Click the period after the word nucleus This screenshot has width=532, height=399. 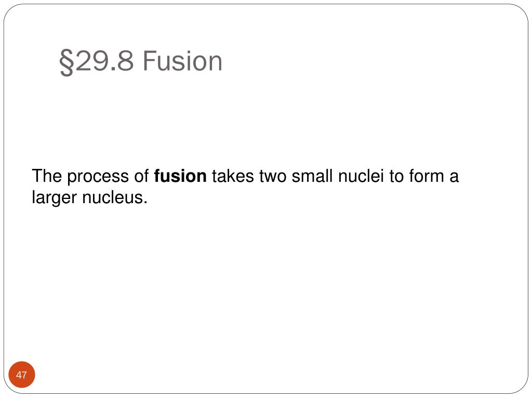point(145,203)
